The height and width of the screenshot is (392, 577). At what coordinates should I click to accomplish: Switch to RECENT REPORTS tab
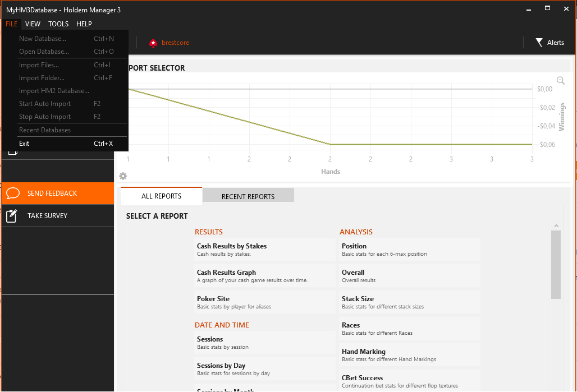point(248,196)
